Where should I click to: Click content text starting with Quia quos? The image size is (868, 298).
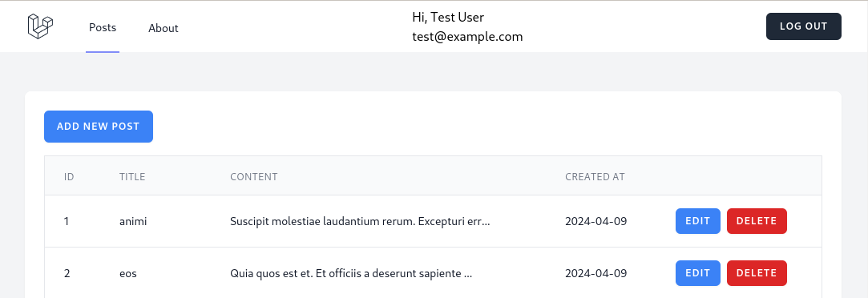click(x=351, y=274)
